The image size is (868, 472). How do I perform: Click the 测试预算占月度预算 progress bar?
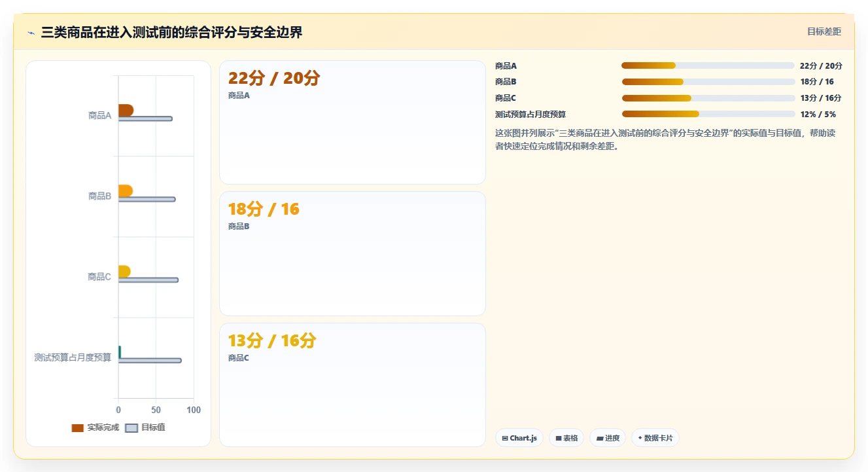click(708, 114)
